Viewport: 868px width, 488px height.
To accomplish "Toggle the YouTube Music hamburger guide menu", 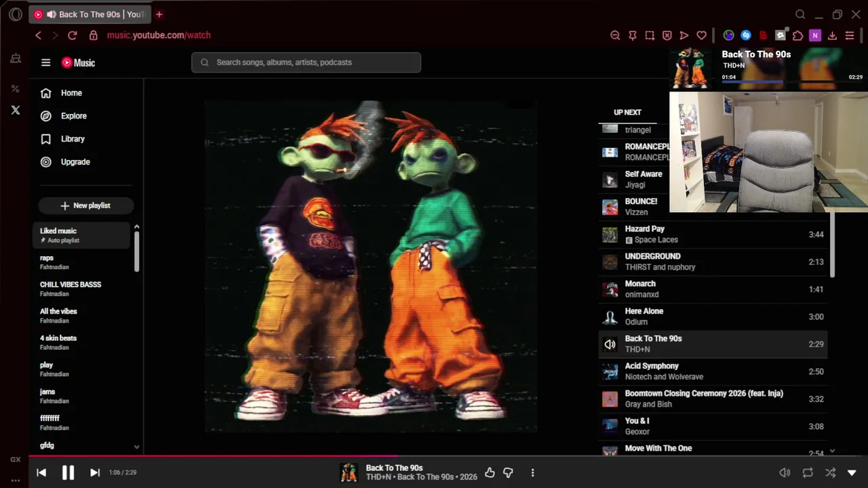I will pyautogui.click(x=45, y=62).
